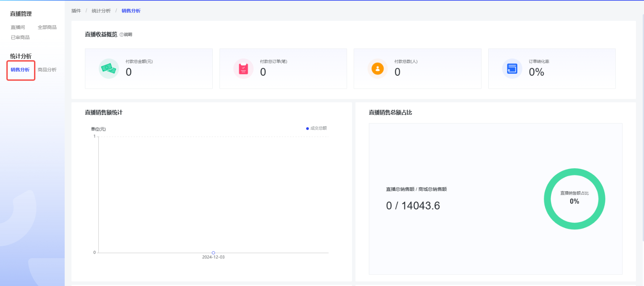Click the red clipboard orders icon
This screenshot has width=644, height=286.
(x=243, y=69)
